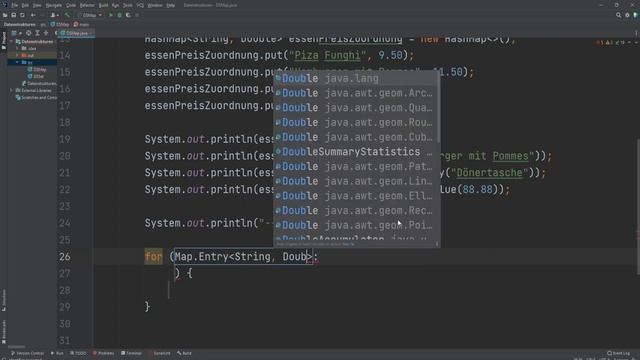The height and width of the screenshot is (360, 640).
Task: Click the Collapse All icon in Project panel
Action: coord(46,33)
